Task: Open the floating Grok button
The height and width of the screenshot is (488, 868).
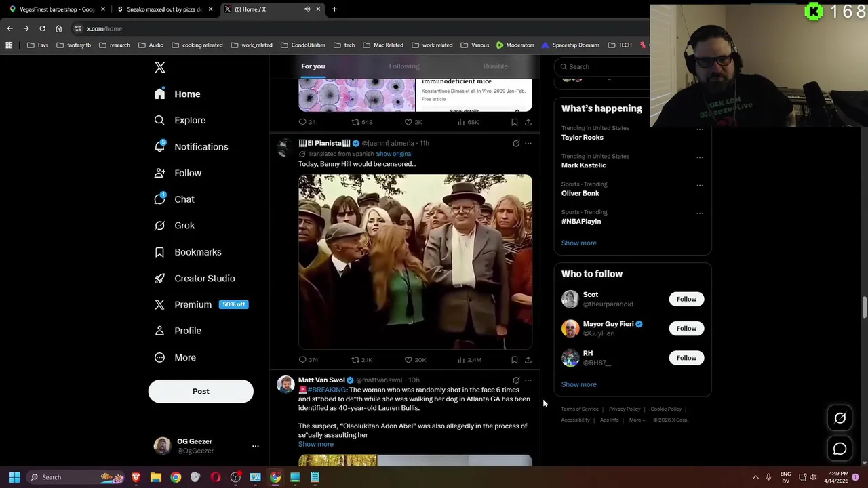Action: 840,418
